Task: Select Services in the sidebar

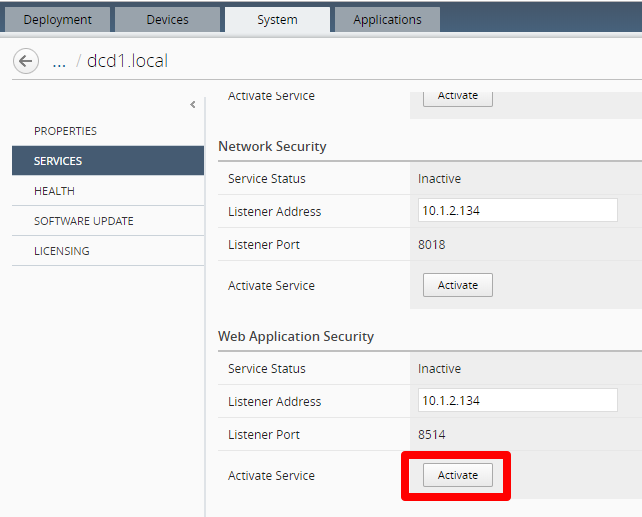Action: click(x=108, y=161)
